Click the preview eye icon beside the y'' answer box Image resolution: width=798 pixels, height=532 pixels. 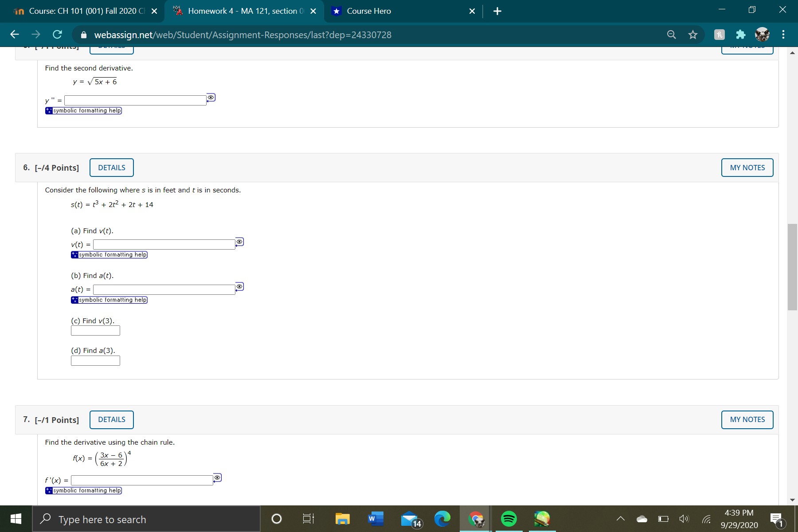pos(210,98)
